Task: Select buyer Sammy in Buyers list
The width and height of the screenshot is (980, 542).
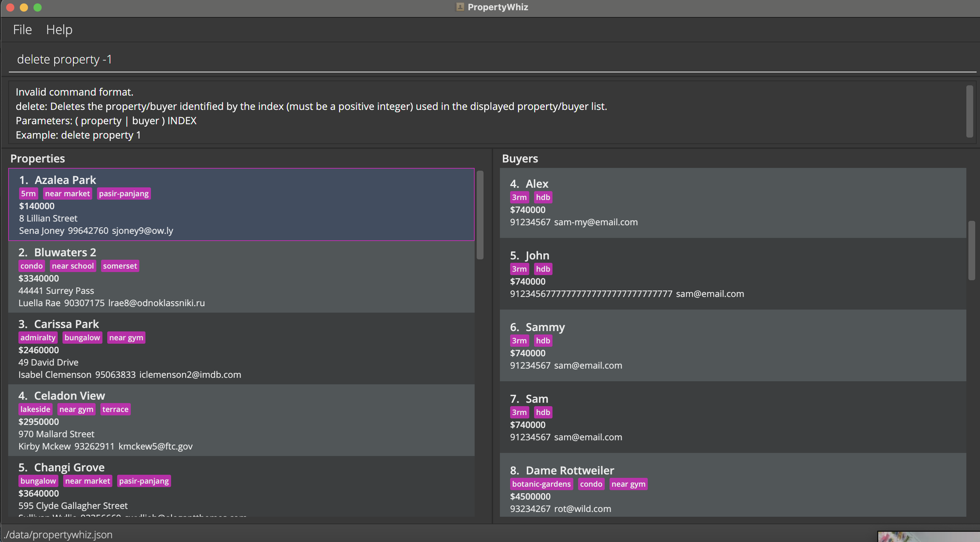Action: tap(732, 345)
